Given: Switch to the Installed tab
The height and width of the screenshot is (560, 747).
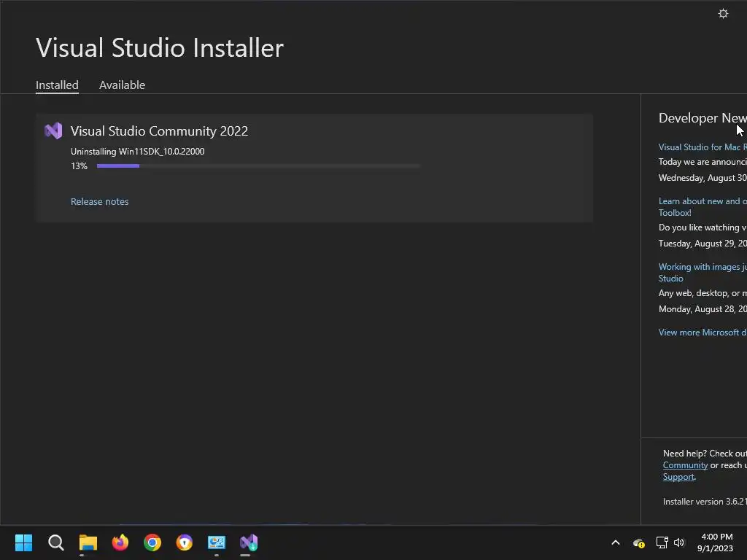Looking at the screenshot, I should (57, 85).
